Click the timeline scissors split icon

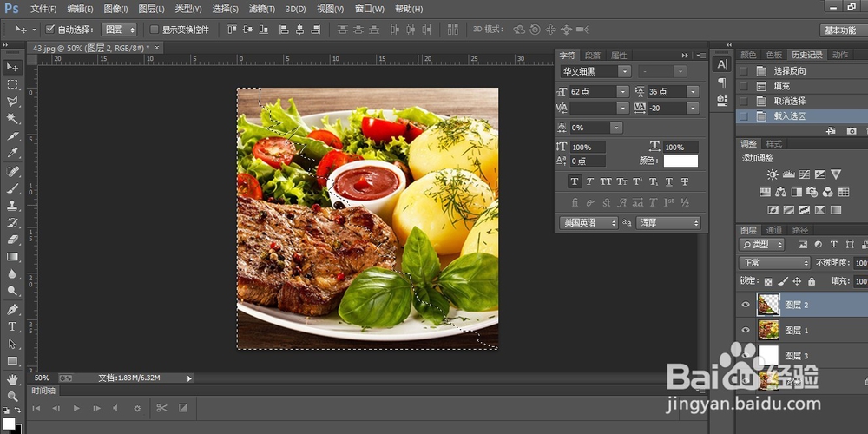(161, 408)
